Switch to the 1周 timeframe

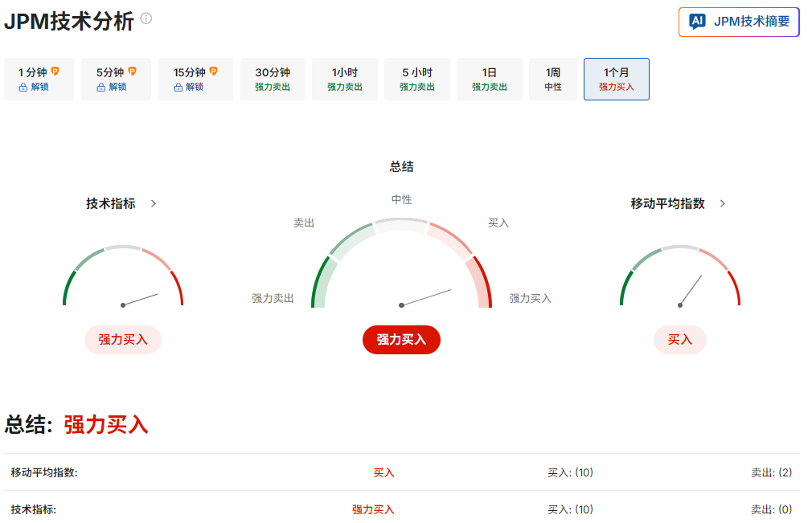[x=553, y=79]
